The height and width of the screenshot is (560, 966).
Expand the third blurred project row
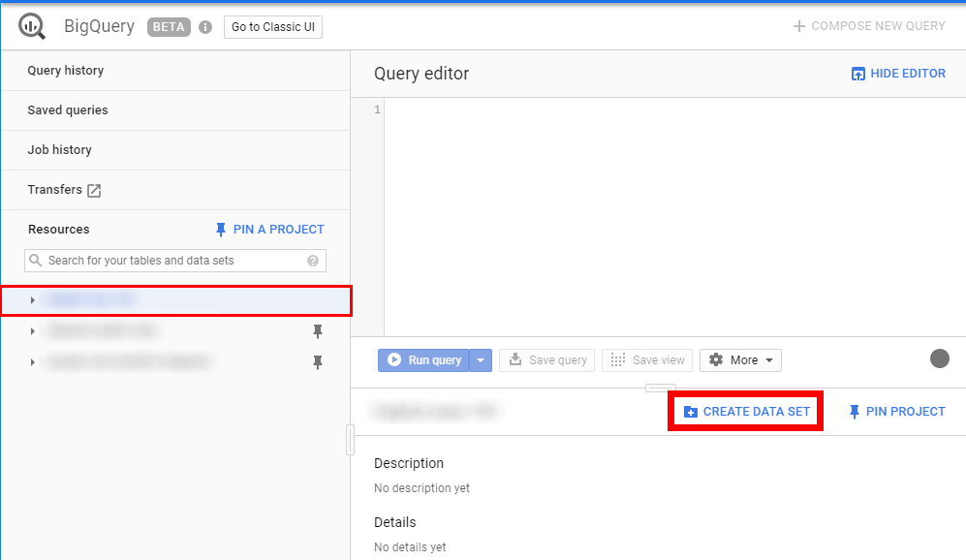point(32,362)
